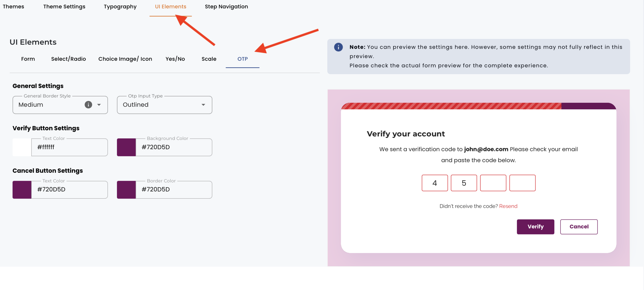
Task: Select the Step Navigation tab
Action: pyautogui.click(x=226, y=7)
